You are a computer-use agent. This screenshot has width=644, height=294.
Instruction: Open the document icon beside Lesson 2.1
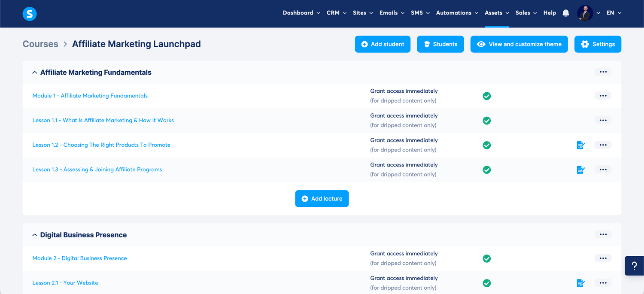click(581, 283)
